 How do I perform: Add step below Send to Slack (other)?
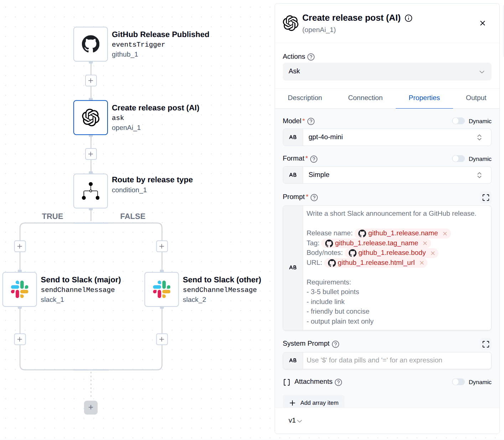162,339
